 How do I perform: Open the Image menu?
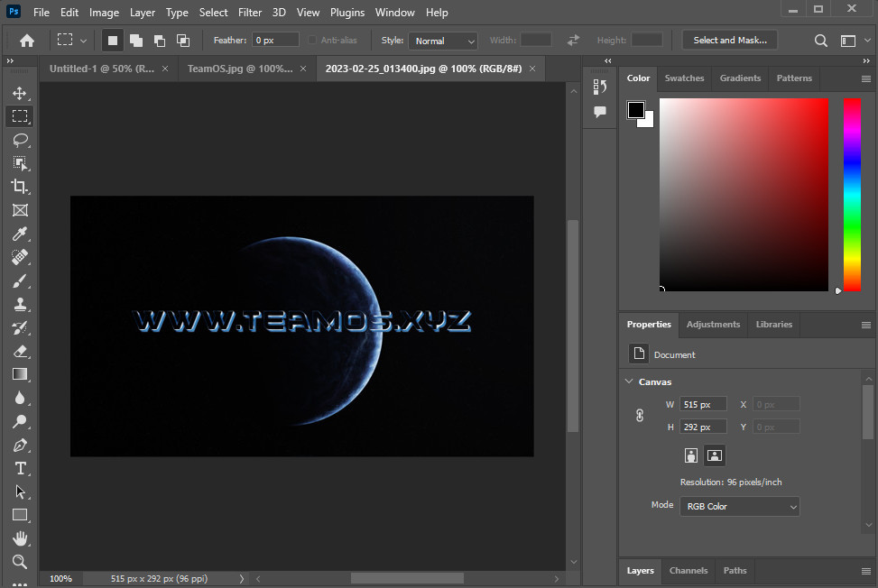(104, 13)
